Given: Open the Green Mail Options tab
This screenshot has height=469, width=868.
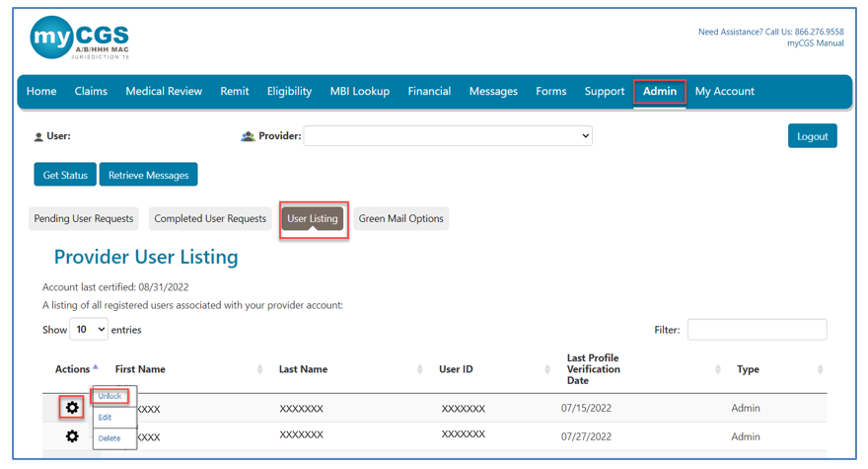Looking at the screenshot, I should point(400,218).
